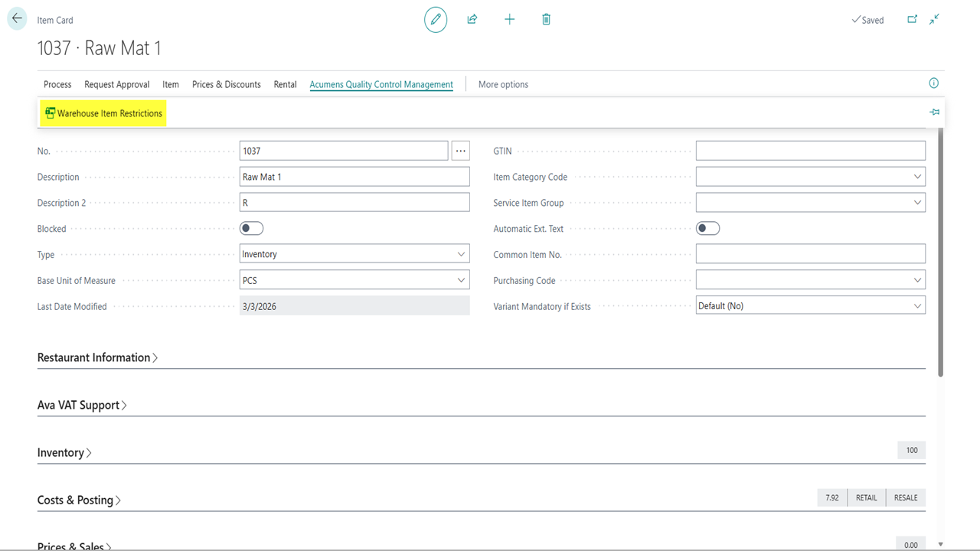980x551 pixels.
Task: Click the pin action bar icon
Action: (934, 112)
